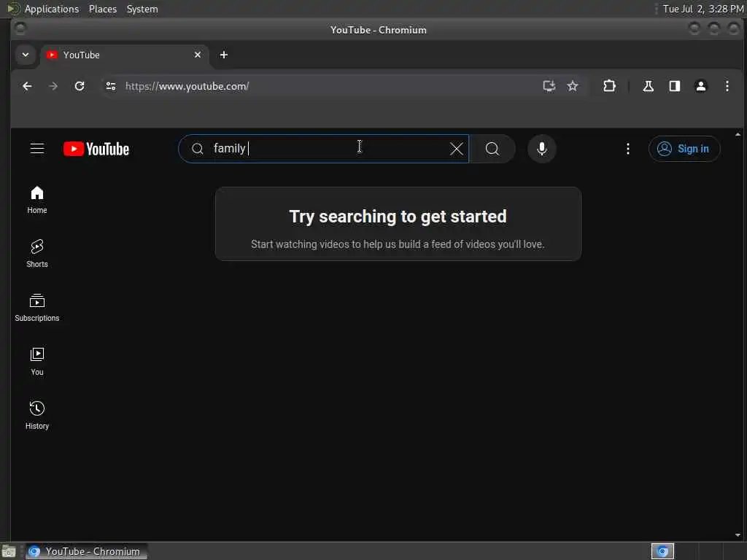Open the YouTube hamburger guide menu
Image resolution: width=747 pixels, height=560 pixels.
click(37, 149)
